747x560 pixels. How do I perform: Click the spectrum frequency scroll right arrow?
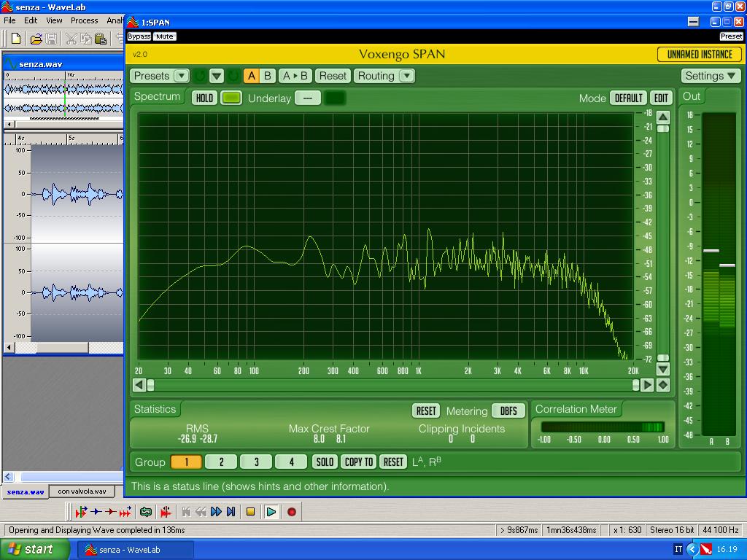click(647, 385)
